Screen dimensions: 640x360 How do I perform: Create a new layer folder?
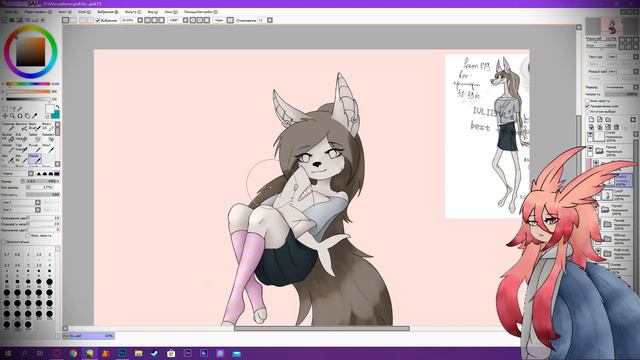(608, 119)
